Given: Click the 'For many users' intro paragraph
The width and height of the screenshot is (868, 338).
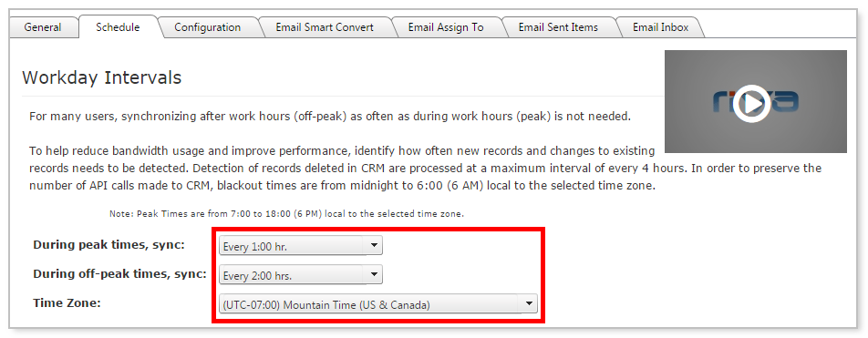Looking at the screenshot, I should [x=330, y=117].
